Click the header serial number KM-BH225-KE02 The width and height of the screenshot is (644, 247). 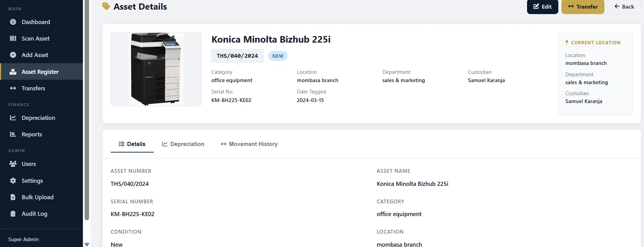click(x=231, y=100)
